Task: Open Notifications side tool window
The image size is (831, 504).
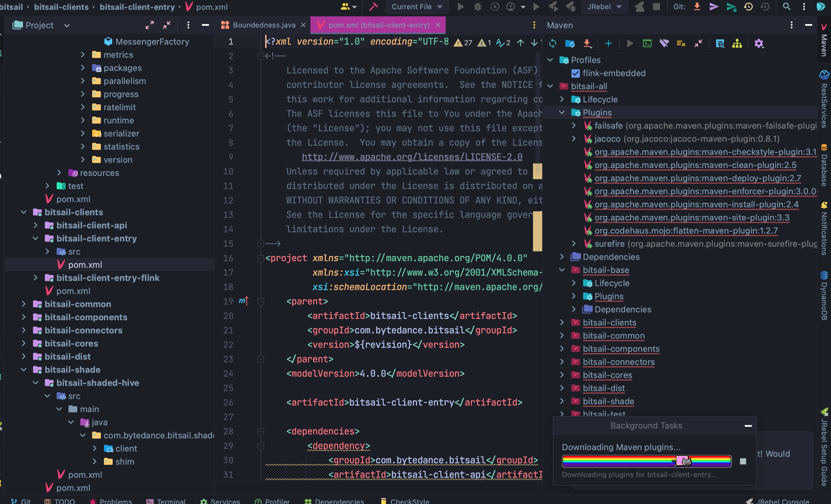Action: pos(824,228)
